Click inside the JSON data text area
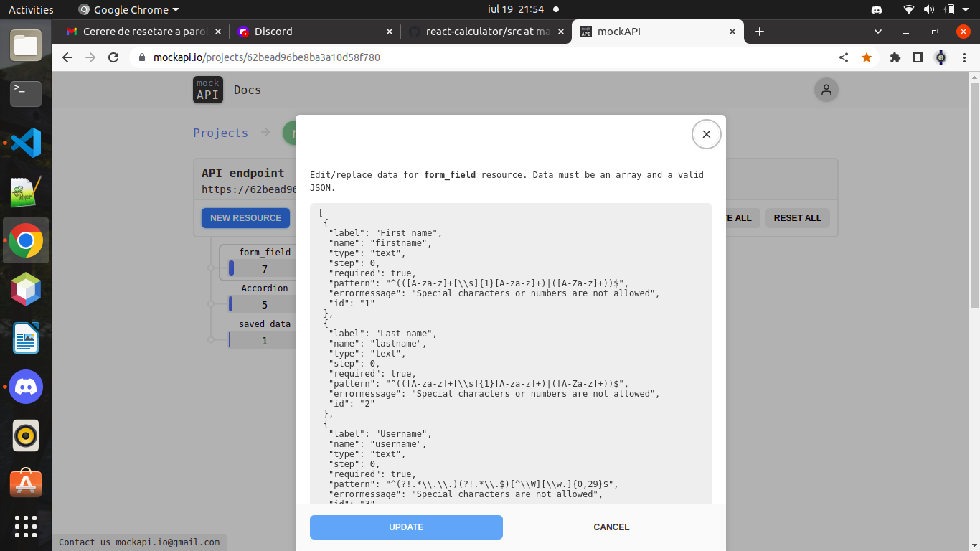 pyautogui.click(x=511, y=354)
